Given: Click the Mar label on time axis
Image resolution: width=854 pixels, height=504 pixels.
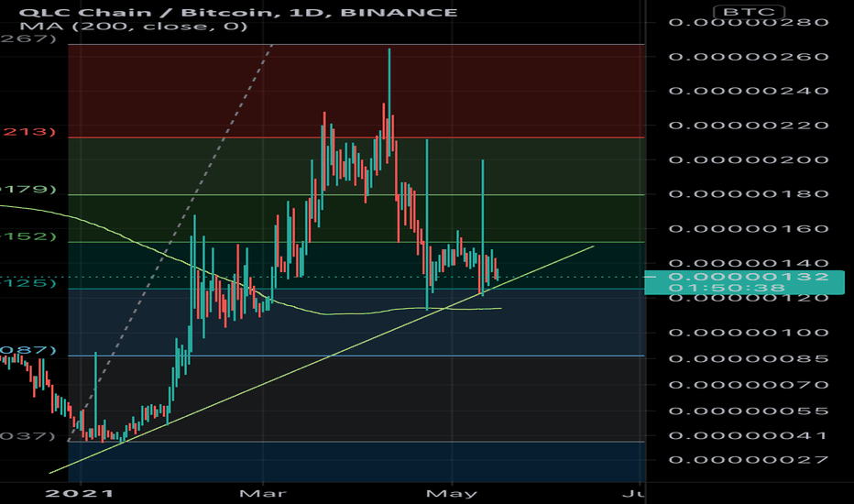Looking at the screenshot, I should coord(262,494).
